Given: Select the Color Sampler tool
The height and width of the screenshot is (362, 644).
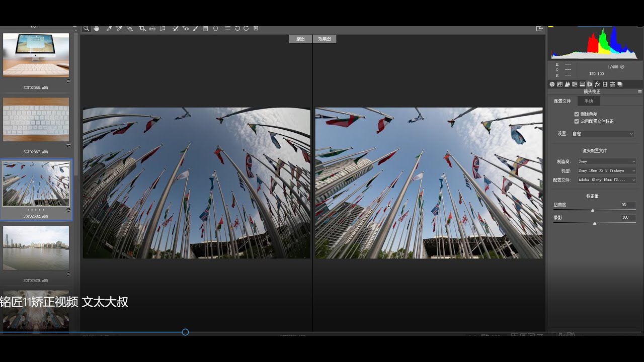Looking at the screenshot, I should [119, 29].
